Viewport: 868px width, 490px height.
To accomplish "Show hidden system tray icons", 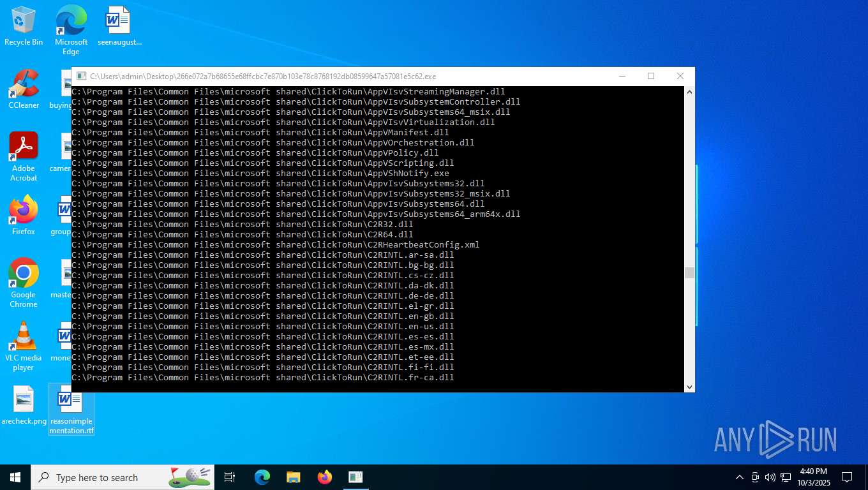I will tap(740, 477).
